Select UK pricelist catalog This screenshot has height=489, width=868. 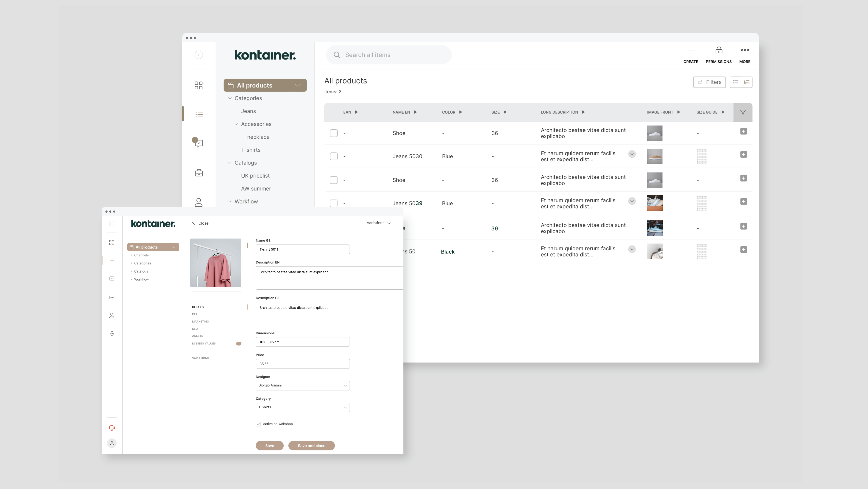click(x=255, y=176)
